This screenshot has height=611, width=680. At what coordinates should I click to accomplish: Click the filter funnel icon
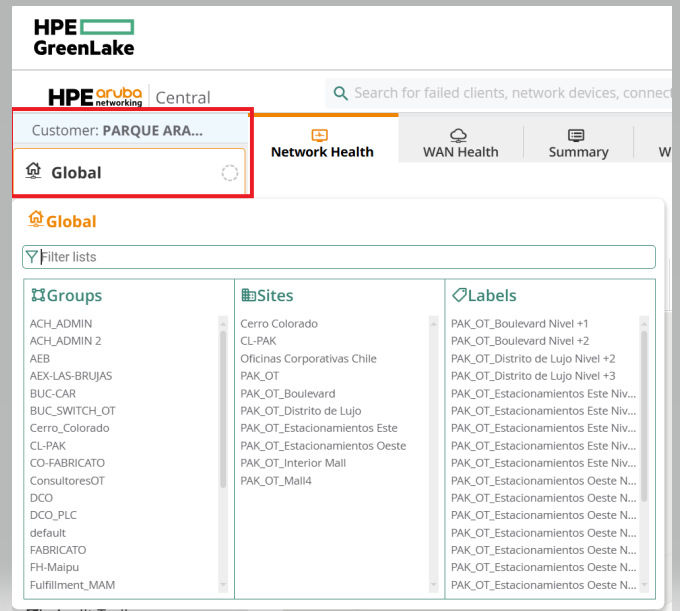click(31, 257)
